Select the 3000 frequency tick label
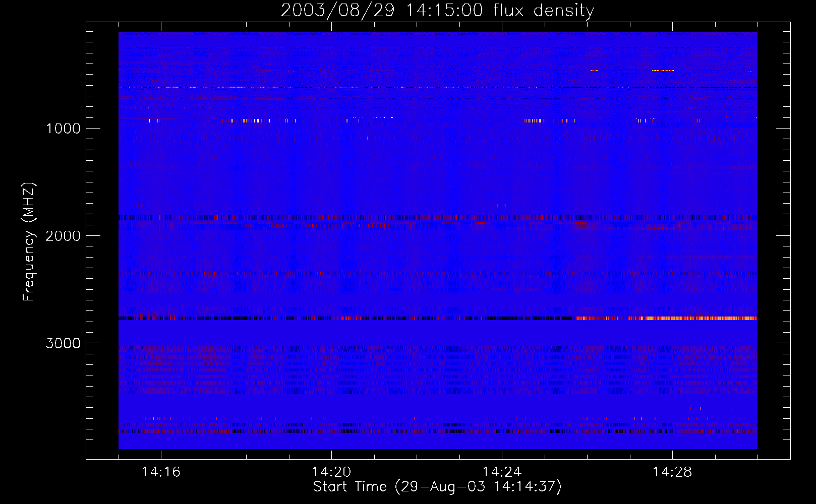The height and width of the screenshot is (504, 816). click(63, 343)
